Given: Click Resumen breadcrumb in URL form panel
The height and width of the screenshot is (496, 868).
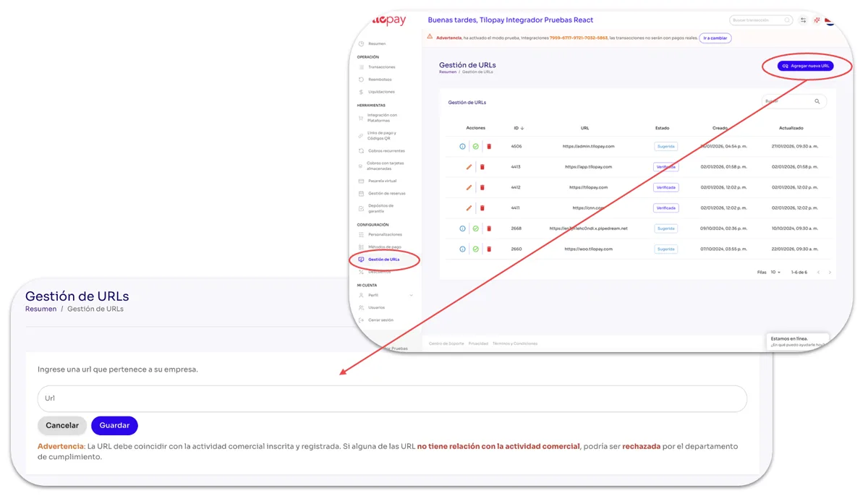Looking at the screenshot, I should 41,309.
